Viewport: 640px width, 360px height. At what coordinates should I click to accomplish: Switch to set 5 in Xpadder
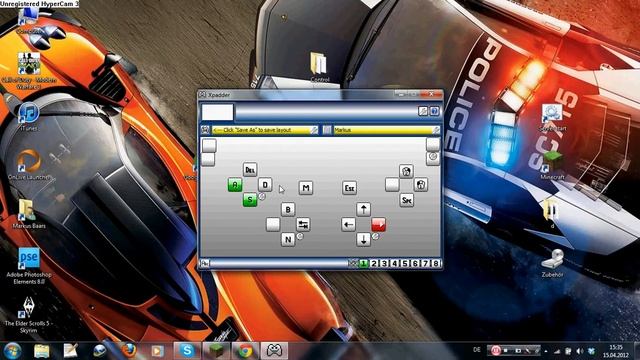pos(405,264)
